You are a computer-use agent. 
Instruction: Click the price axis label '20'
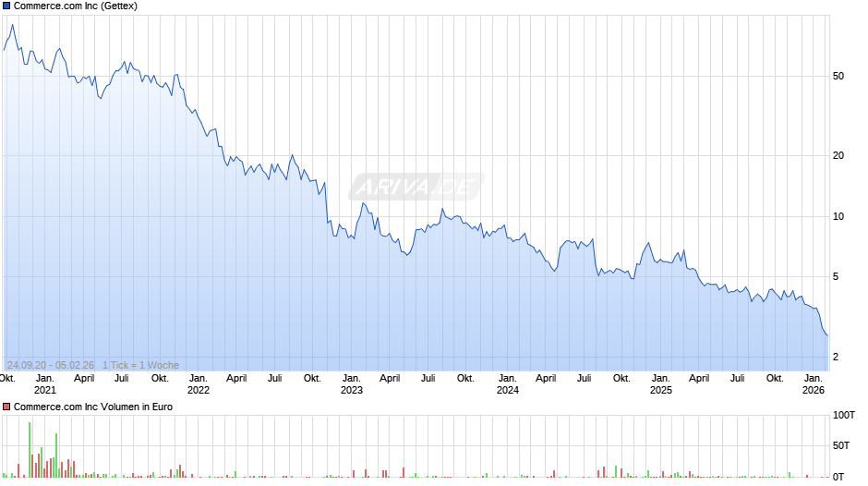point(838,156)
